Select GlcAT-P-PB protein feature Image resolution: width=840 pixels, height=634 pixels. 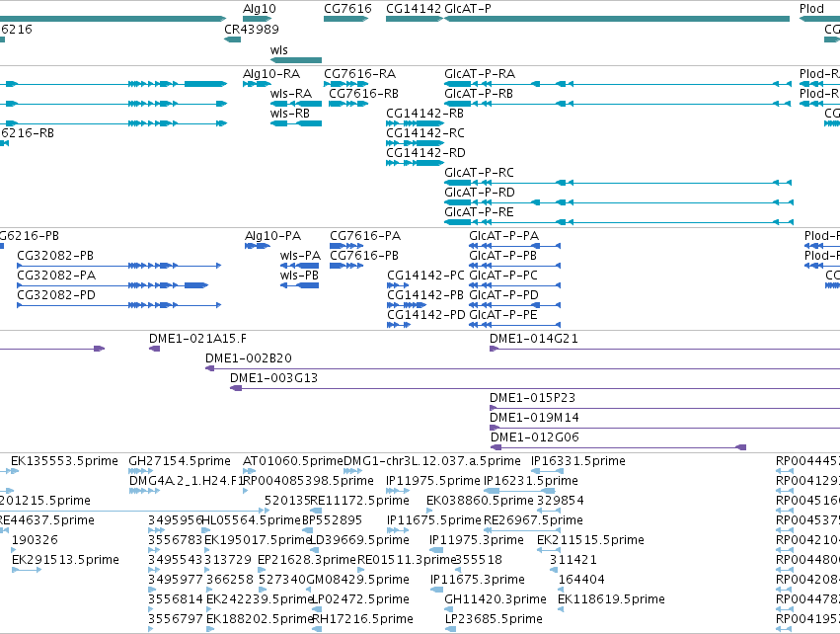pos(515,266)
